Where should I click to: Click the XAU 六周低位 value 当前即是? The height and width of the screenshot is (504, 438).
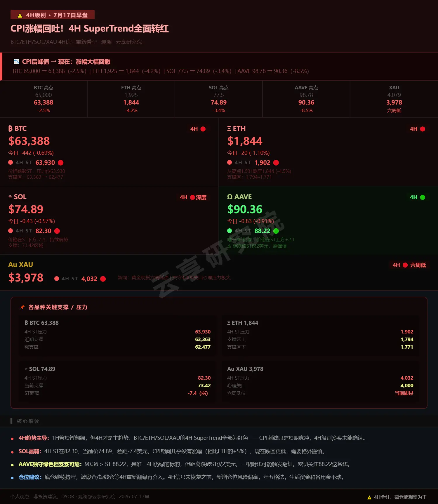tap(404, 393)
